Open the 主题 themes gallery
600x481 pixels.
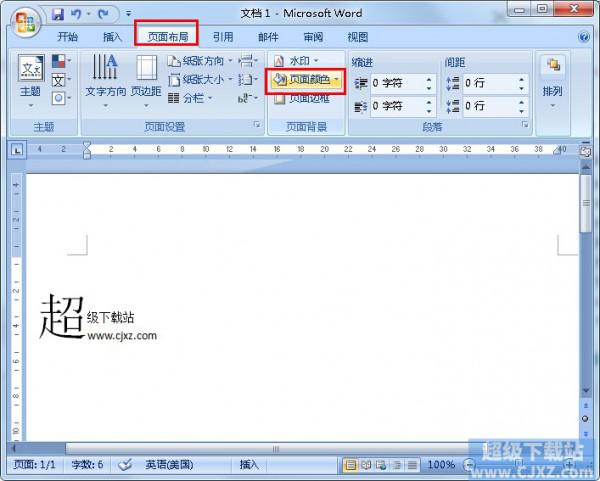click(31, 80)
